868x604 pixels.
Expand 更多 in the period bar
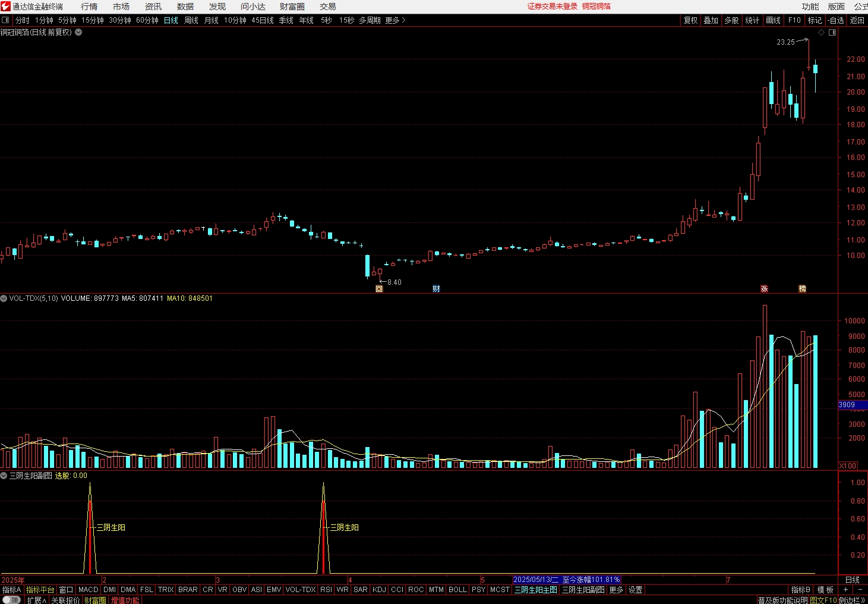tap(395, 20)
